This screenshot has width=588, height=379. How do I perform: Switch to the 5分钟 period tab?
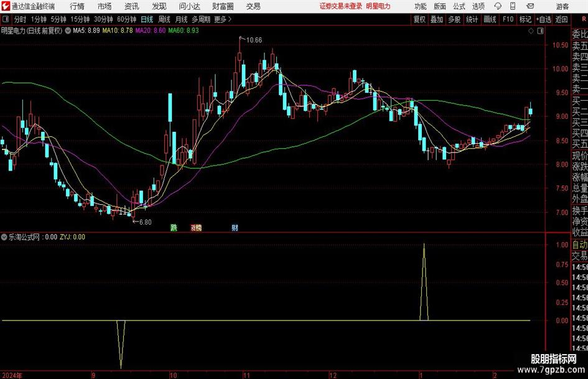point(58,19)
